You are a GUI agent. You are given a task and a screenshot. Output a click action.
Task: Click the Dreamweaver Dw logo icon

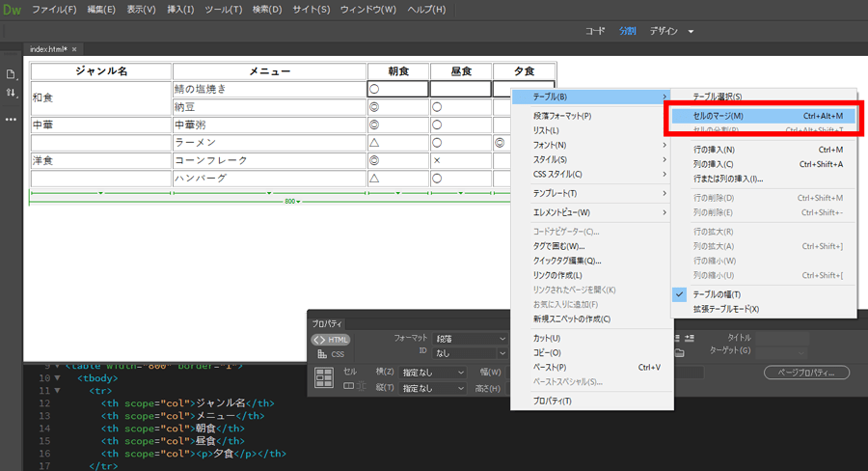tap(13, 10)
